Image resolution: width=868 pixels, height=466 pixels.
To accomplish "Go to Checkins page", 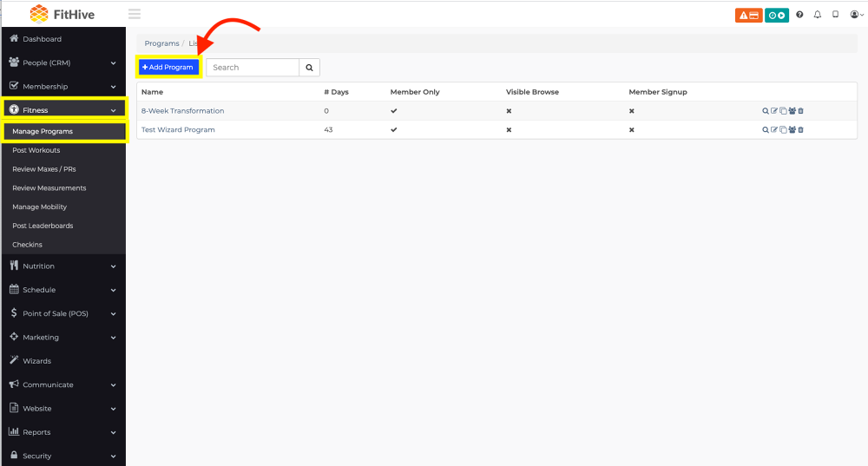I will tap(63, 244).
